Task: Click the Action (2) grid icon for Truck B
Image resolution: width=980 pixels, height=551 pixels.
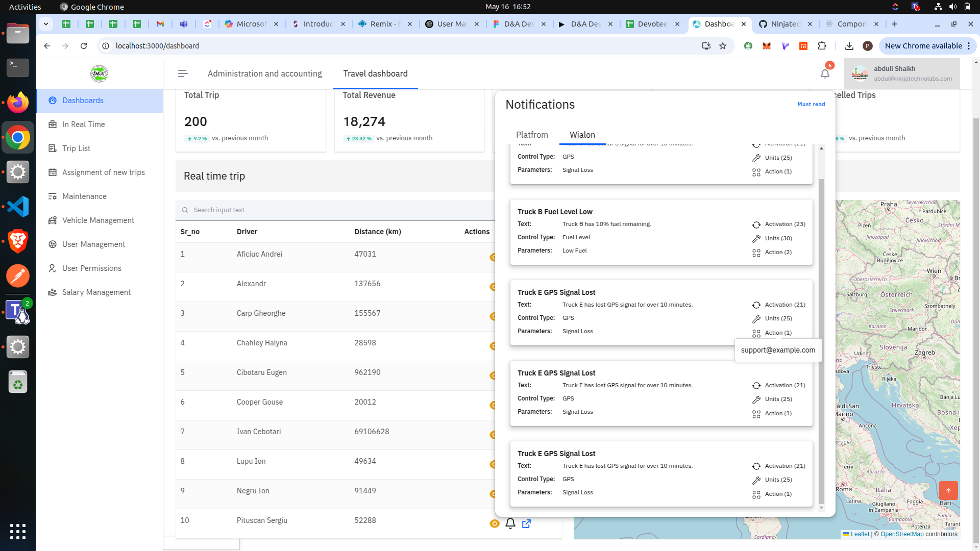Action: tap(756, 253)
